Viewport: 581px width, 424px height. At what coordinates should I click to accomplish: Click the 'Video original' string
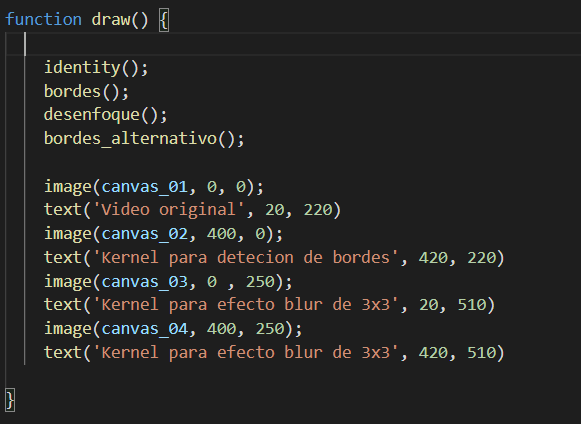click(168, 210)
